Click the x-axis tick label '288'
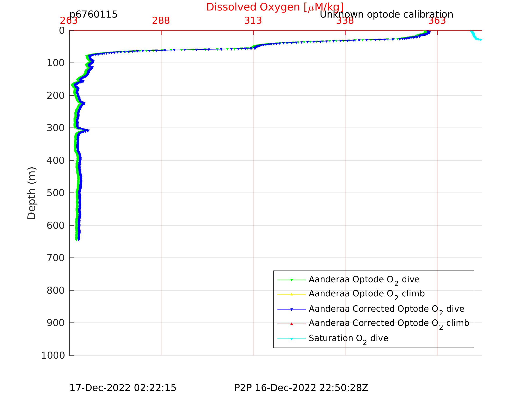Screen dimensions: 532x399 [161, 21]
